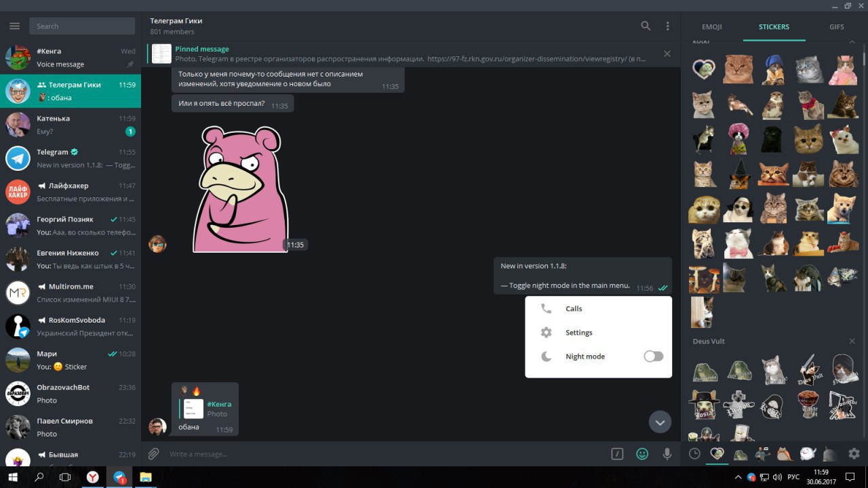
Task: Click the attach file paperclip icon
Action: [x=154, y=454]
